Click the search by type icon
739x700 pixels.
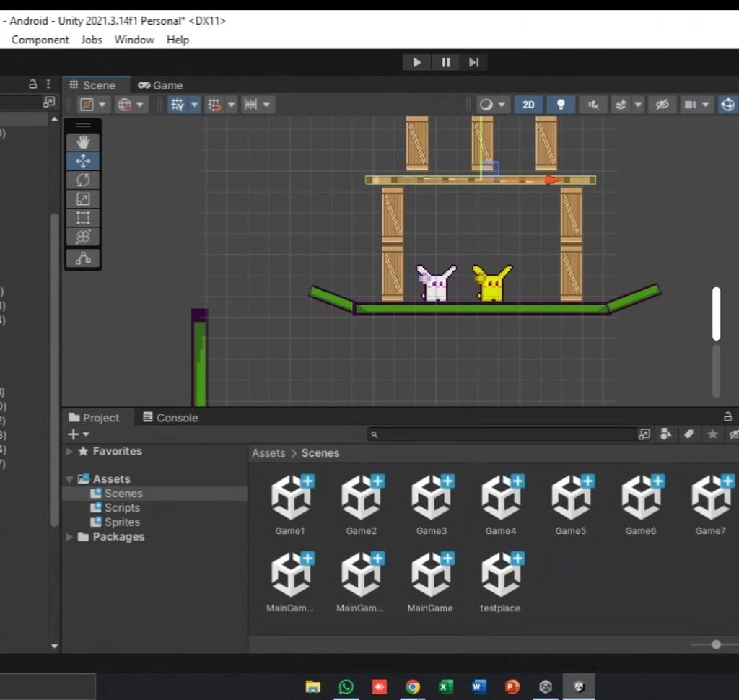click(x=665, y=434)
